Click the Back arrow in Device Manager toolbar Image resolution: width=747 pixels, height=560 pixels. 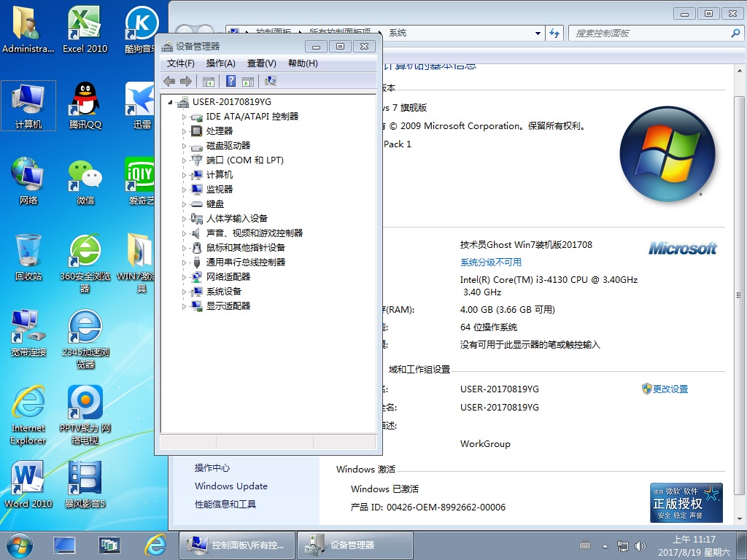[x=169, y=82]
